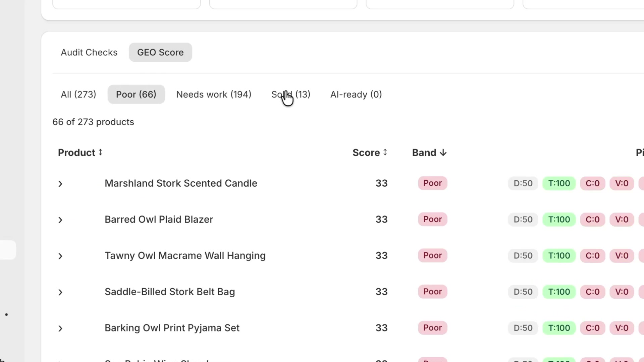Show all 273 products via All filter
Viewport: 644px width, 362px height.
coord(78,94)
